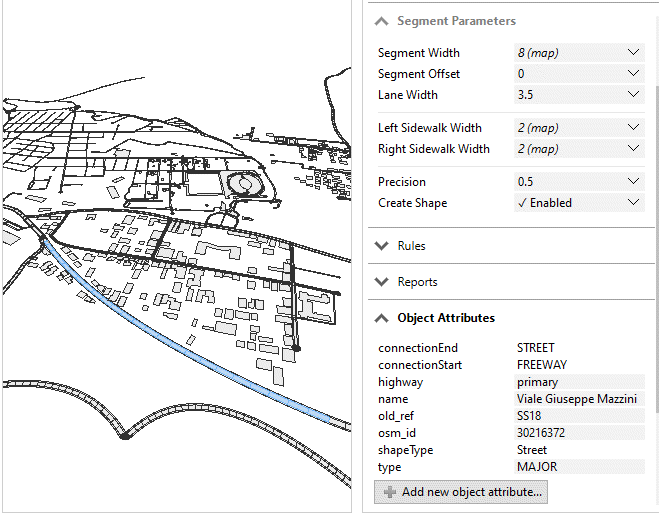
Task: Expand the Reports section
Action: tap(381, 282)
